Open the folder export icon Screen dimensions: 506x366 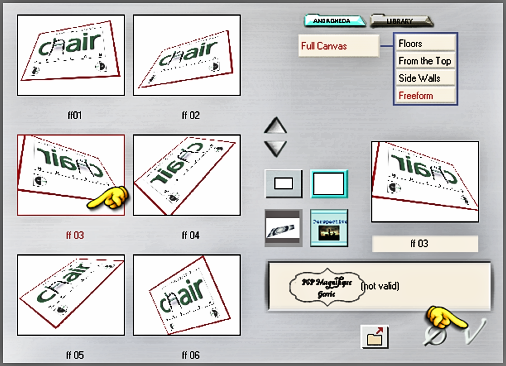[x=375, y=337]
